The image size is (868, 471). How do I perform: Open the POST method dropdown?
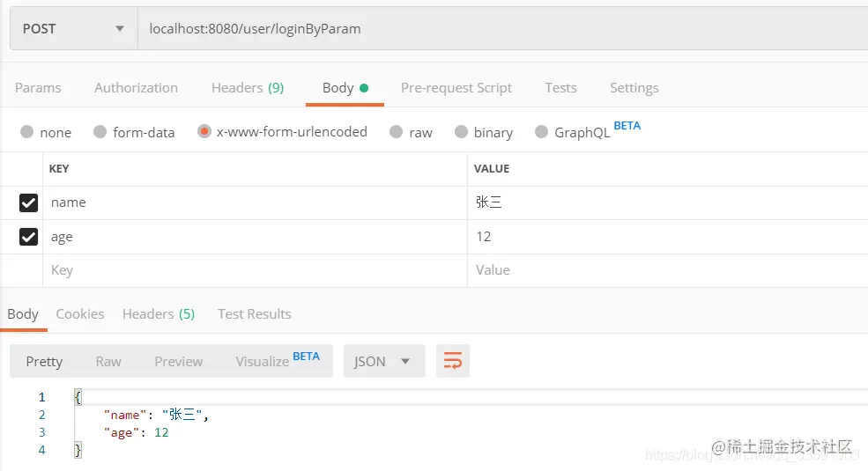point(74,29)
